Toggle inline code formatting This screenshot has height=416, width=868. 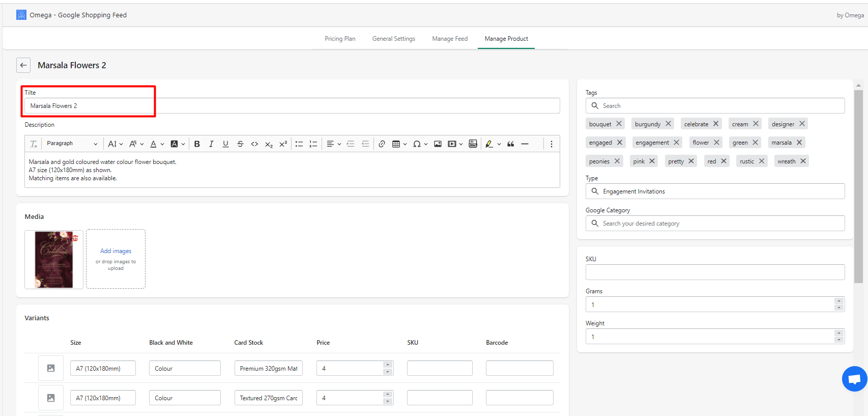pos(254,144)
